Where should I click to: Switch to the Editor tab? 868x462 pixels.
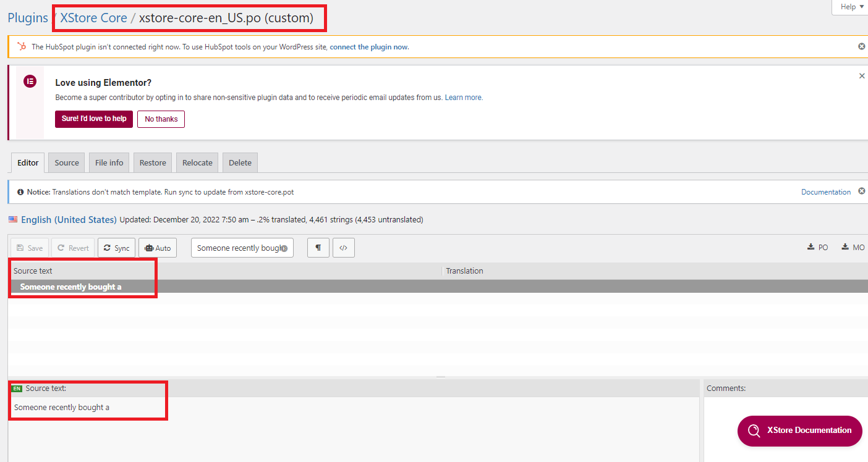point(28,162)
